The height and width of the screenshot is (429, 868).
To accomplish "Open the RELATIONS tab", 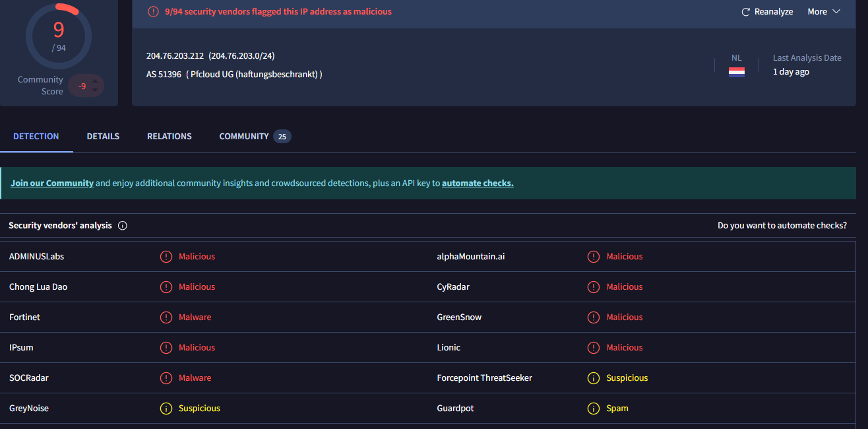I will (170, 137).
